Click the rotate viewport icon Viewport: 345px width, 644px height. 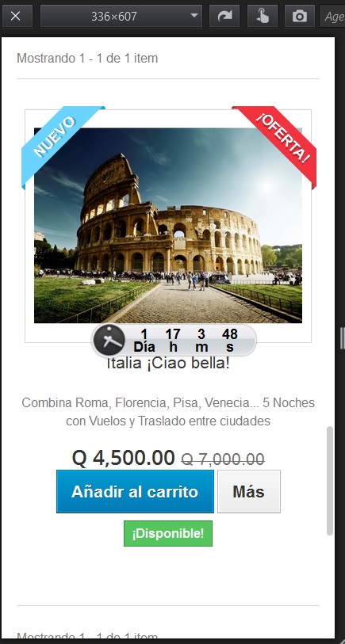[224, 17]
